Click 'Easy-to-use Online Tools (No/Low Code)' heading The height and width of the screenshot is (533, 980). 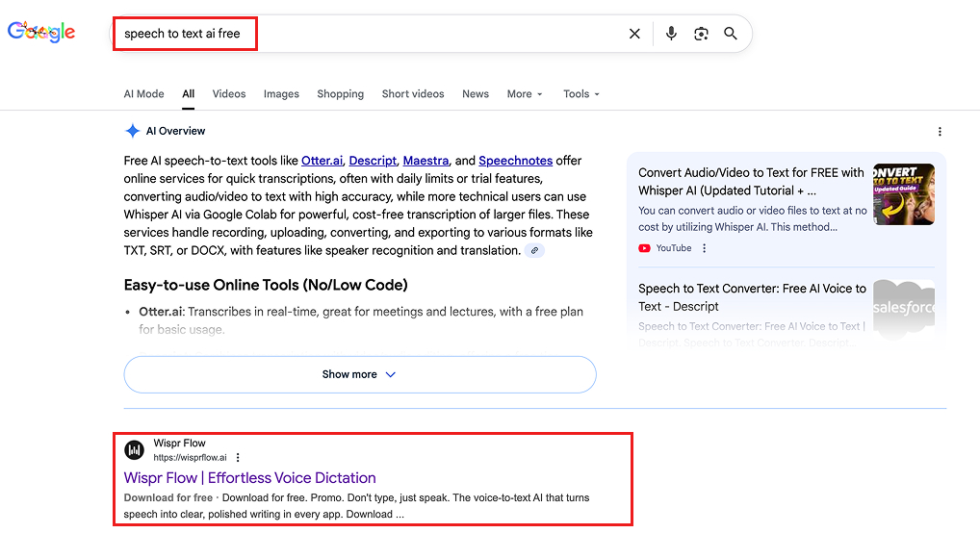pos(266,285)
